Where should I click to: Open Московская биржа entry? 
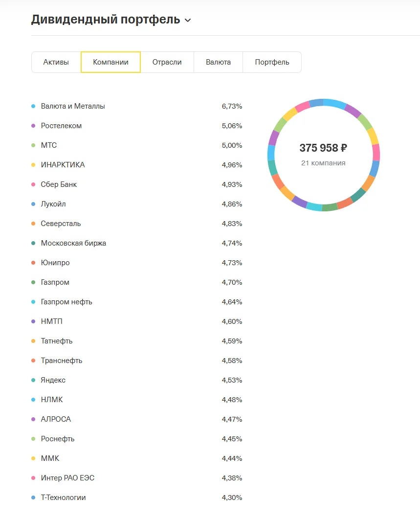[73, 243]
